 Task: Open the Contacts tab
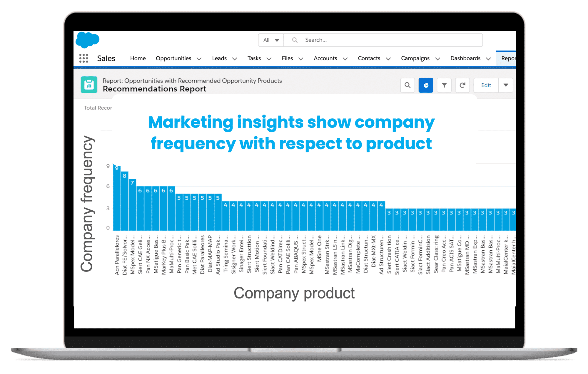pos(369,58)
